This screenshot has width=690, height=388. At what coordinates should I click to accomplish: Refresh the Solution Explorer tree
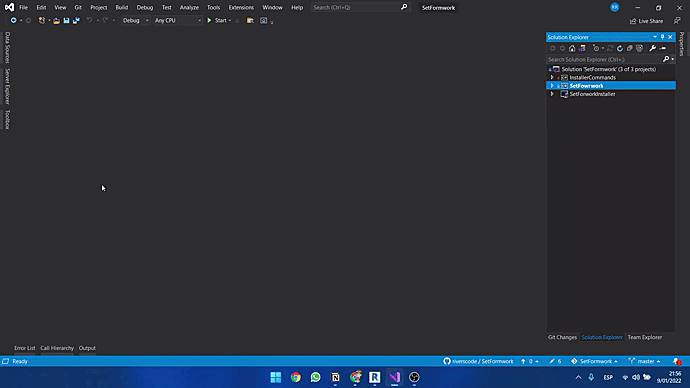click(620, 48)
